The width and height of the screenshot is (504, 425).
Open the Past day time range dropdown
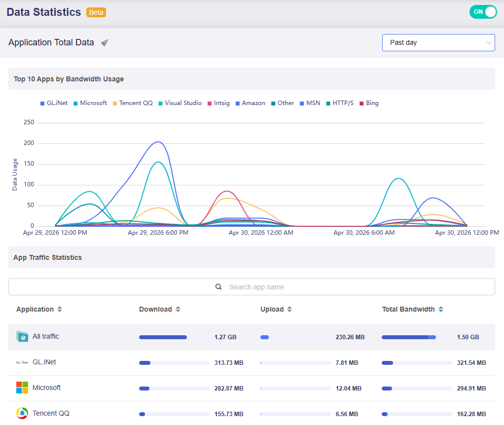[x=438, y=43]
